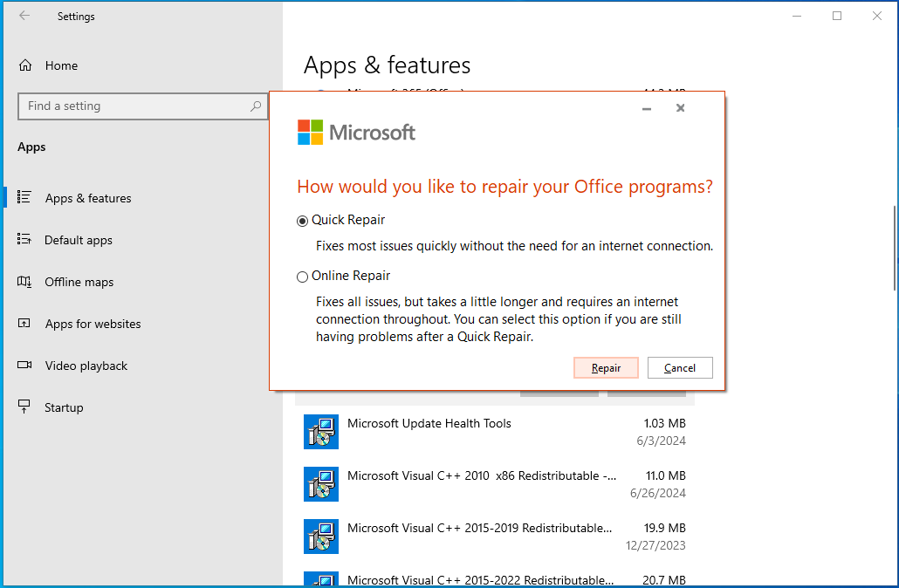Click the 6/3/2024 install date
899x588 pixels.
[661, 441]
